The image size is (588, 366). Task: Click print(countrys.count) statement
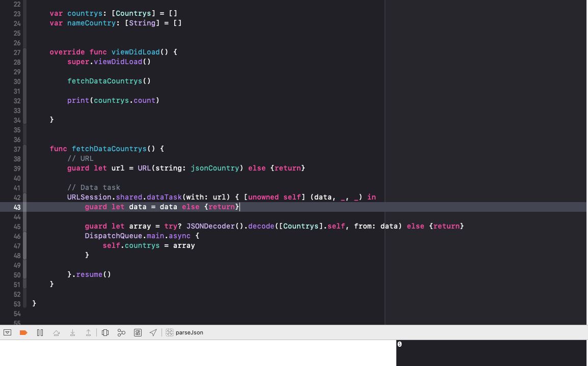click(113, 100)
